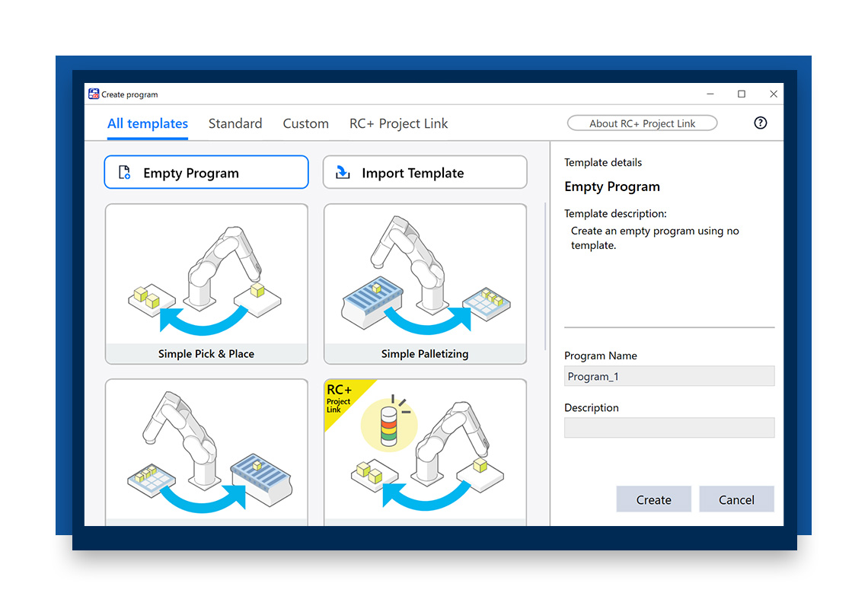Click the About RC+ Project Link button
868x609 pixels.
642,123
